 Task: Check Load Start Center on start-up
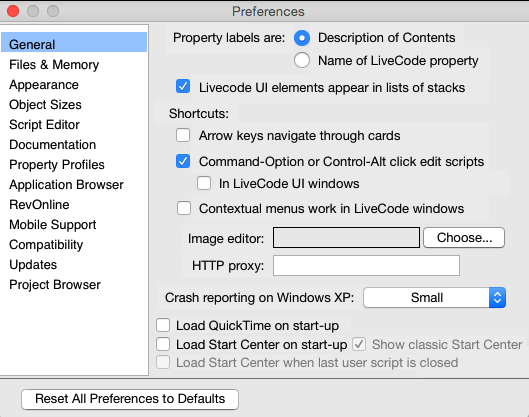163,344
